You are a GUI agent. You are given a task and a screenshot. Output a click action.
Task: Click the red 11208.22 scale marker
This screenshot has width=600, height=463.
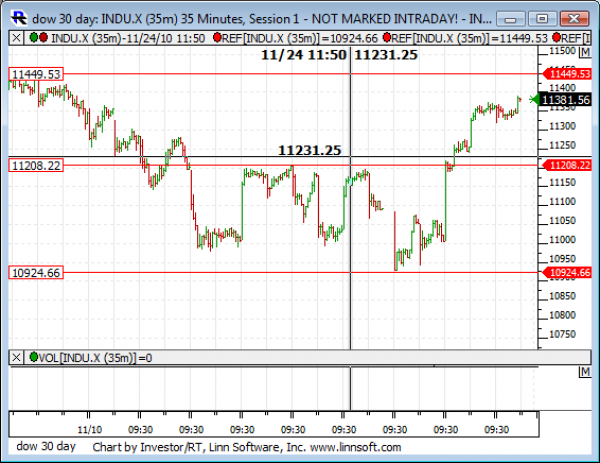click(567, 165)
